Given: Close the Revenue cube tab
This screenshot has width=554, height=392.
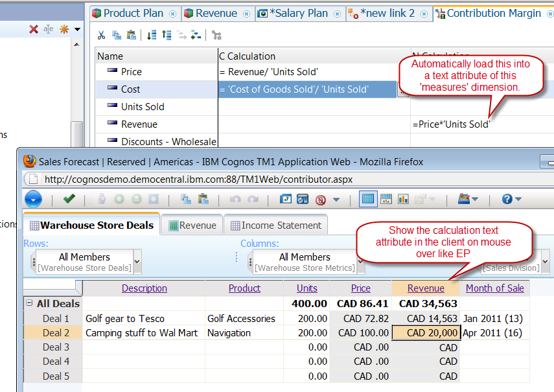Looking at the screenshot, I should 246,14.
